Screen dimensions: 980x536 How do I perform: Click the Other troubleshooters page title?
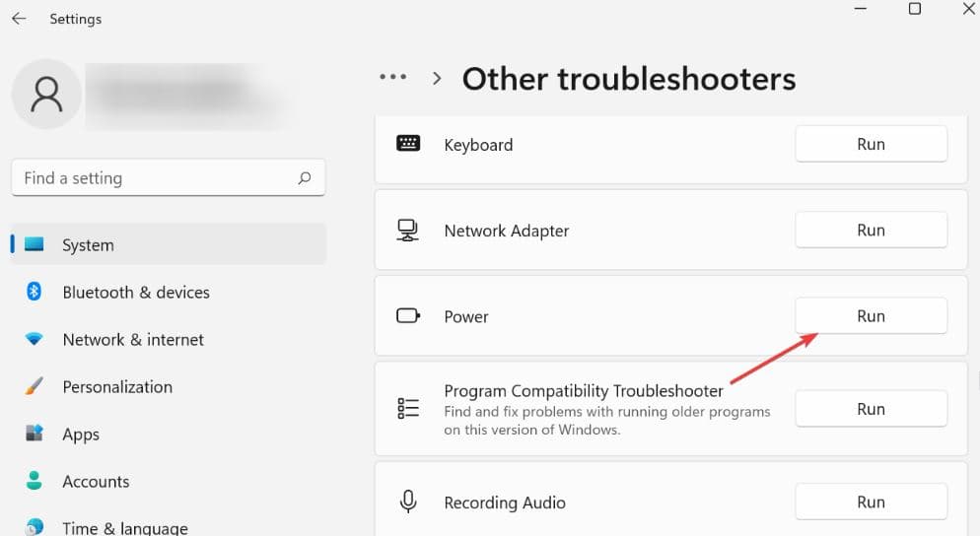629,79
